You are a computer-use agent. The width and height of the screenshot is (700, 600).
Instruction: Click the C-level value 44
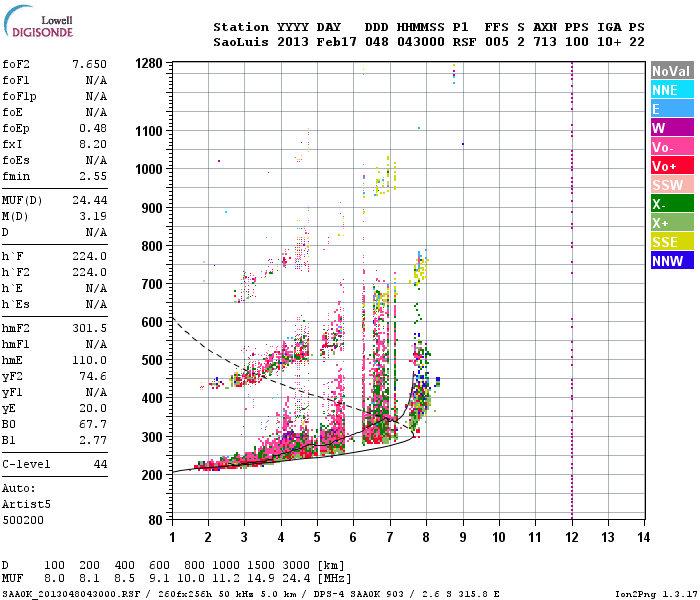point(100,464)
